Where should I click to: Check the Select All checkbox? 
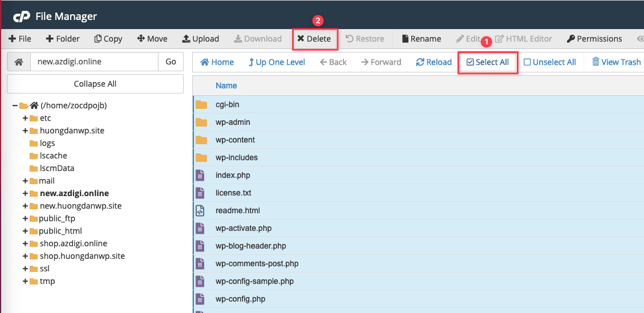[x=471, y=62]
